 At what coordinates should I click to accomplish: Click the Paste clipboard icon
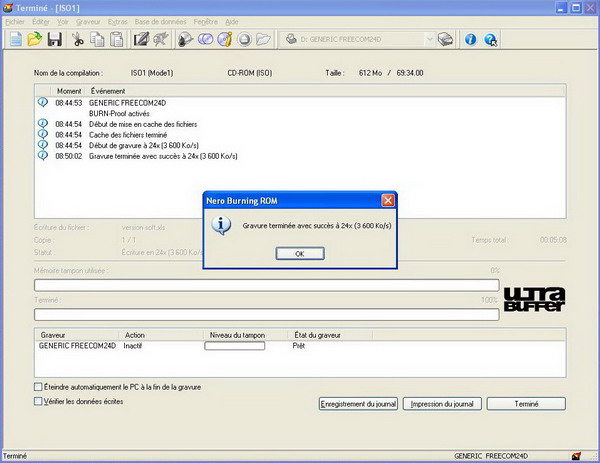pyautogui.click(x=116, y=39)
